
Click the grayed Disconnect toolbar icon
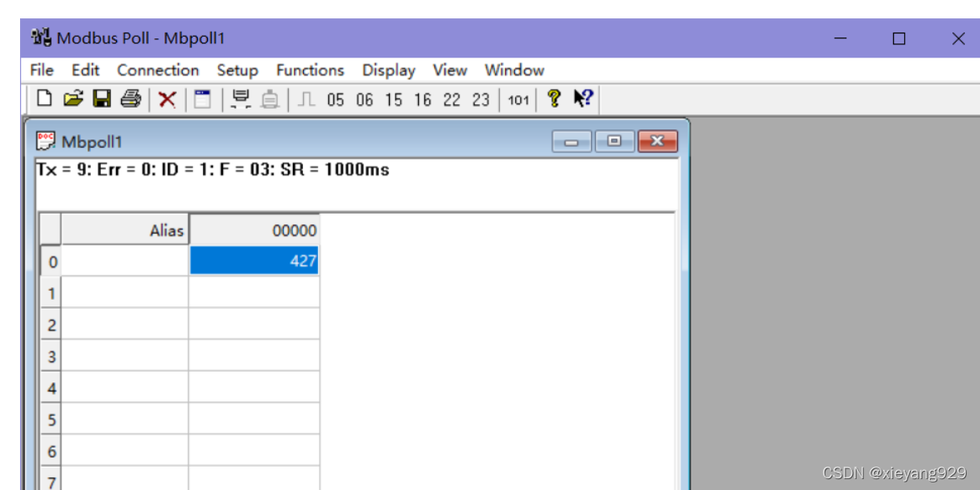tap(270, 99)
